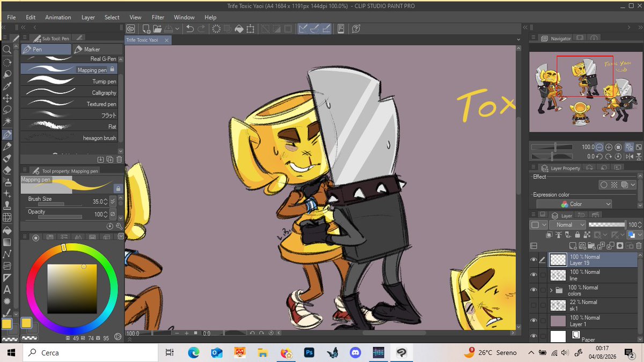Expand the colors layer folder
Screen dimensions: 644x362
tap(551, 290)
